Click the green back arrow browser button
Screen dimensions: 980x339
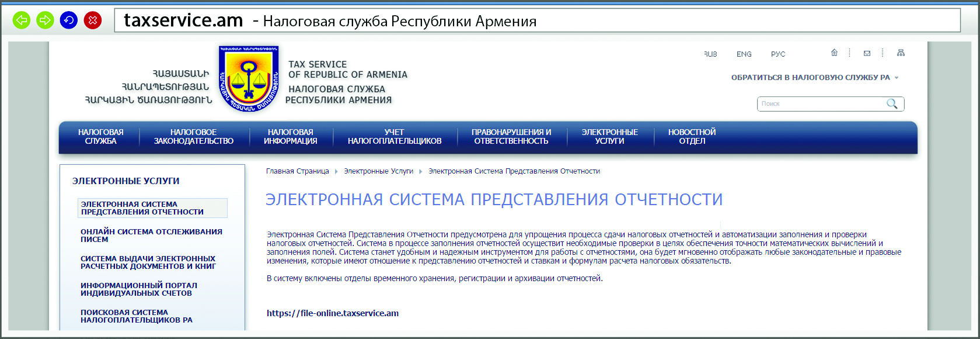click(22, 20)
